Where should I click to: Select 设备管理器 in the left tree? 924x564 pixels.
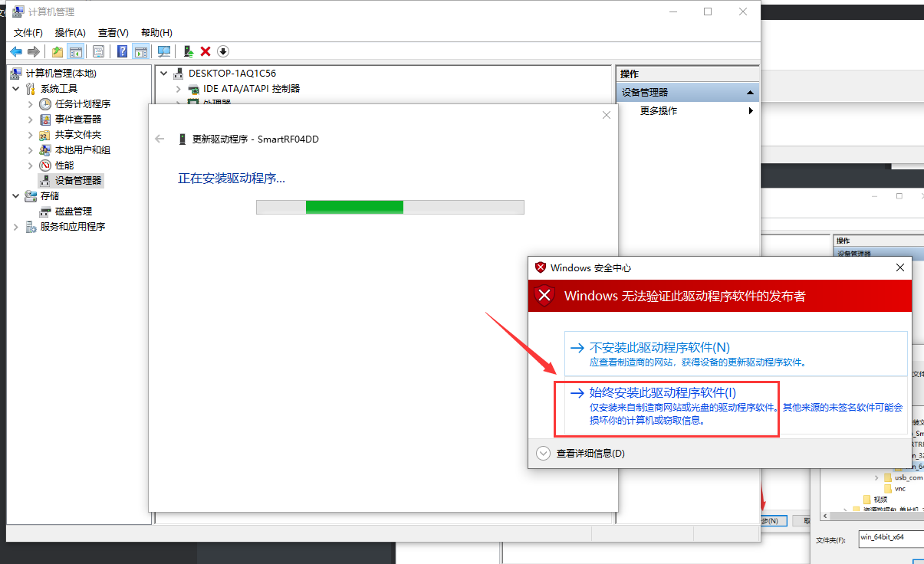click(x=78, y=181)
